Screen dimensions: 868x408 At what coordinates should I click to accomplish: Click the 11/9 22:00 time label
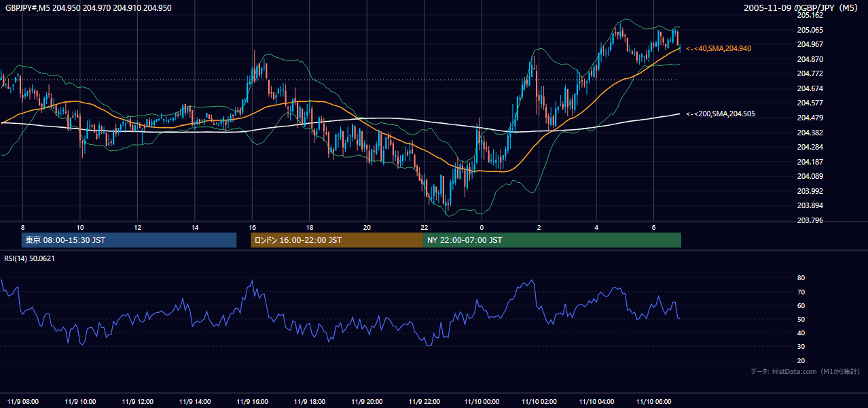(424, 402)
